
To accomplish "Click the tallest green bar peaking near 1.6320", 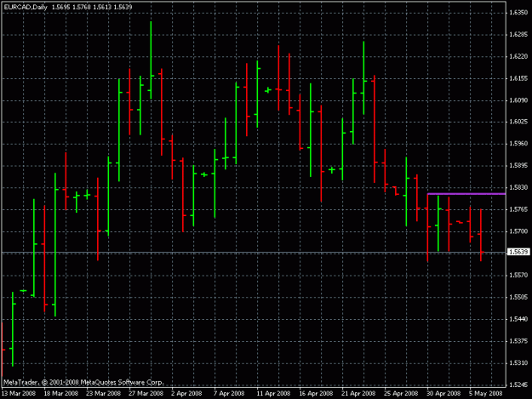I will click(151, 60).
